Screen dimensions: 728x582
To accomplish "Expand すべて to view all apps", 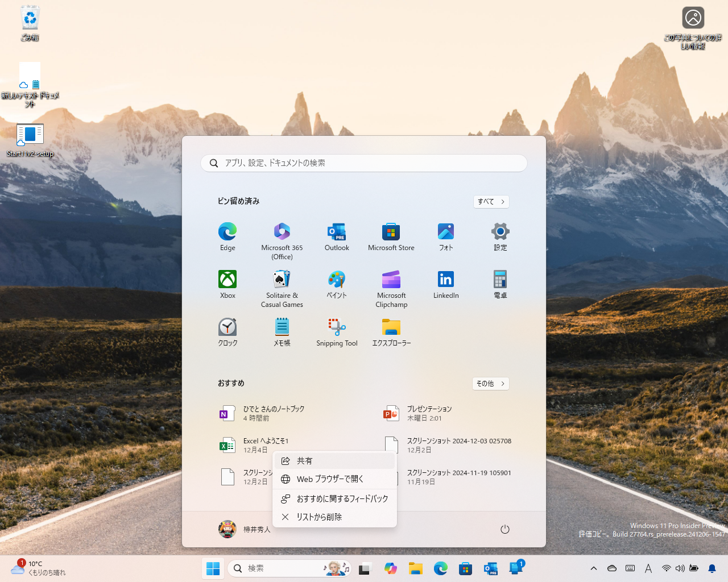I will 491,202.
